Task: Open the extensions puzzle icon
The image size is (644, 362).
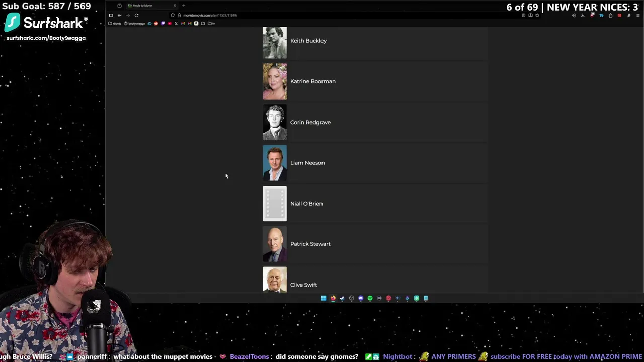Action: (x=610, y=15)
